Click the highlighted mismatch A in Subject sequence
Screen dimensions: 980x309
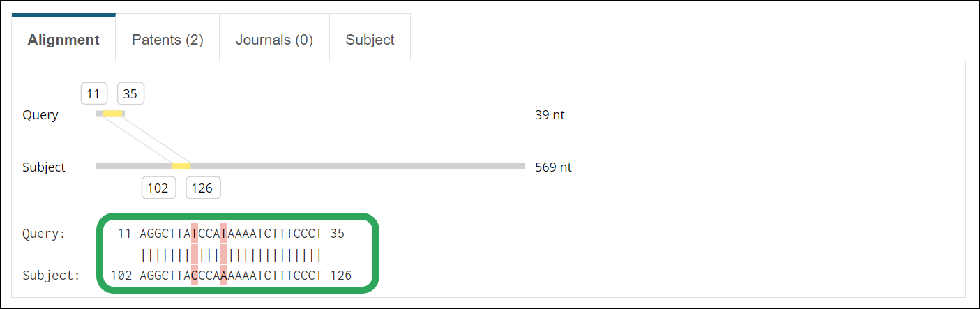tap(224, 276)
